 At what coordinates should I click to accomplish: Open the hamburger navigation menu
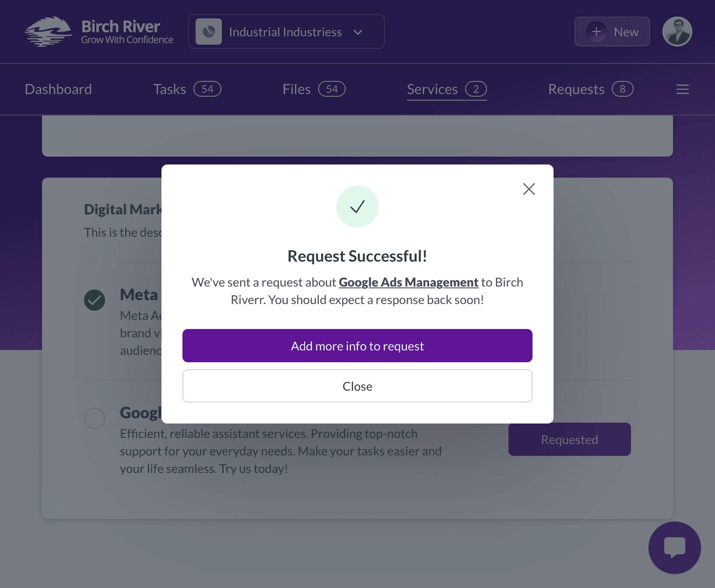[682, 89]
